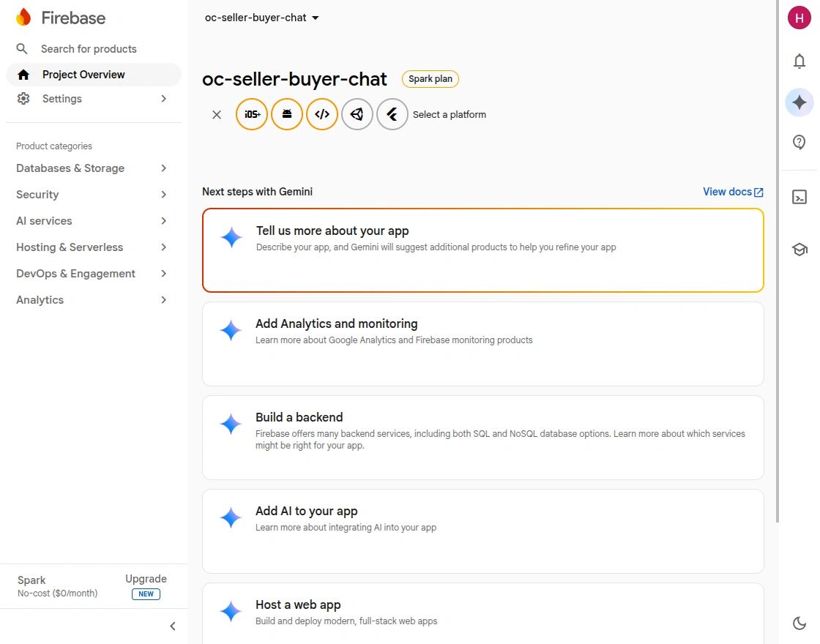Screen dimensions: 820x644
Task: Toggle dark mode with moon icon
Action: coord(799,623)
